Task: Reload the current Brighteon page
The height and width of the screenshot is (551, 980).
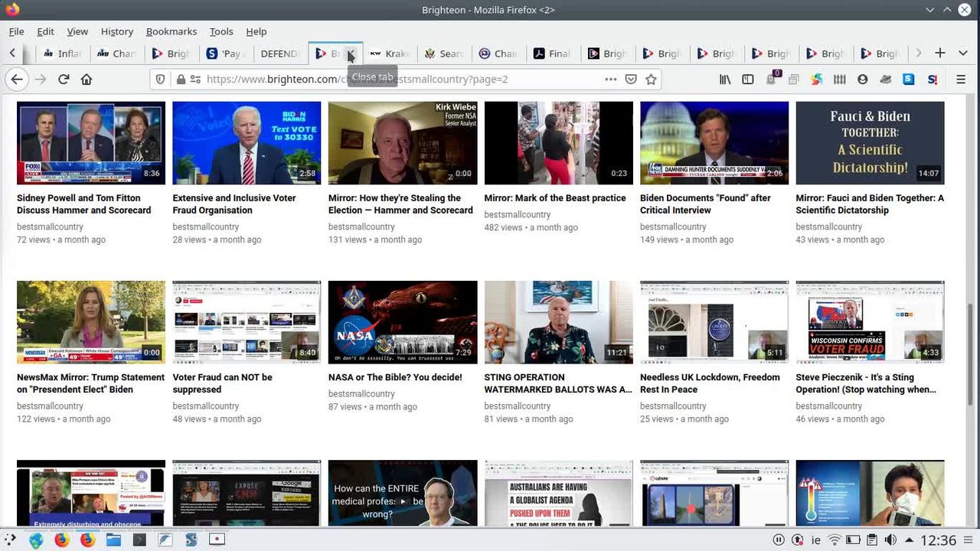Action: pos(64,79)
